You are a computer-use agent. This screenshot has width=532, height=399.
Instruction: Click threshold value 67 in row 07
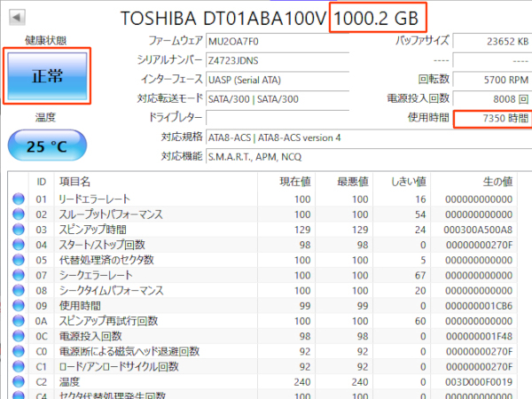coord(420,275)
